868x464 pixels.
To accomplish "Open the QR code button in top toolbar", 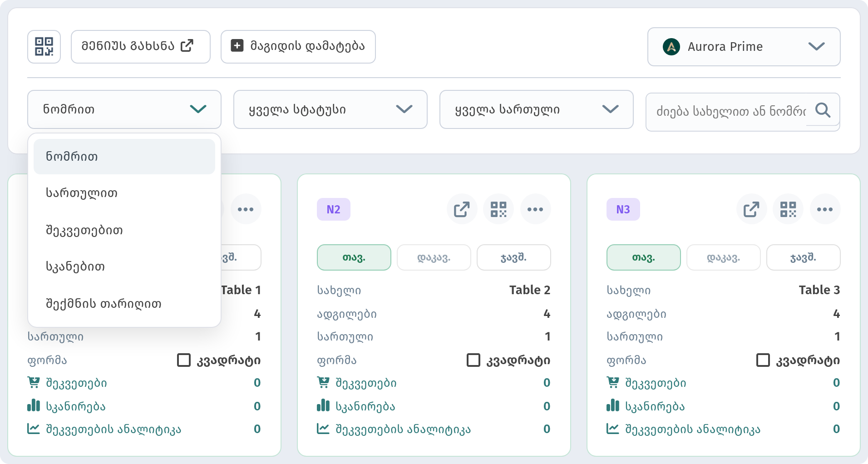I will 44,47.
